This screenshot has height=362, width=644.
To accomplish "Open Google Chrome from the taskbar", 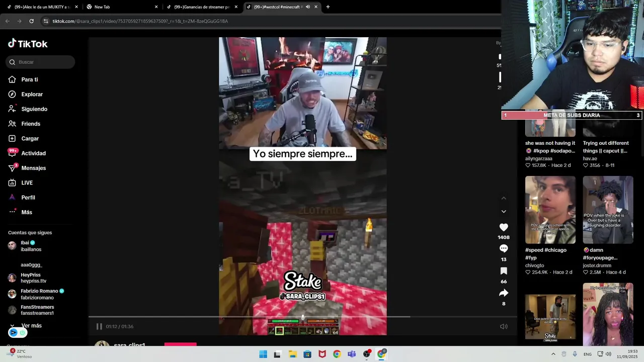I will (337, 354).
